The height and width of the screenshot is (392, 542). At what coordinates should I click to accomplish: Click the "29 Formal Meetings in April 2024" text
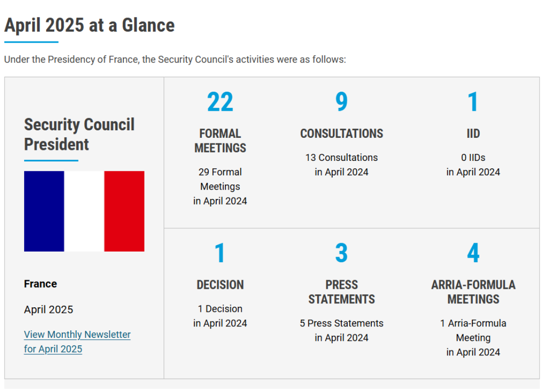pyautogui.click(x=220, y=186)
